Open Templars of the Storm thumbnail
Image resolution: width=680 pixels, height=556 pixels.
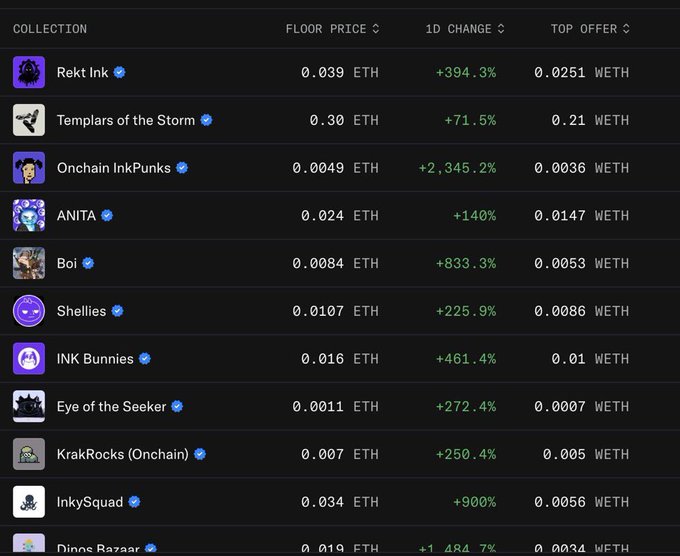click(x=29, y=120)
